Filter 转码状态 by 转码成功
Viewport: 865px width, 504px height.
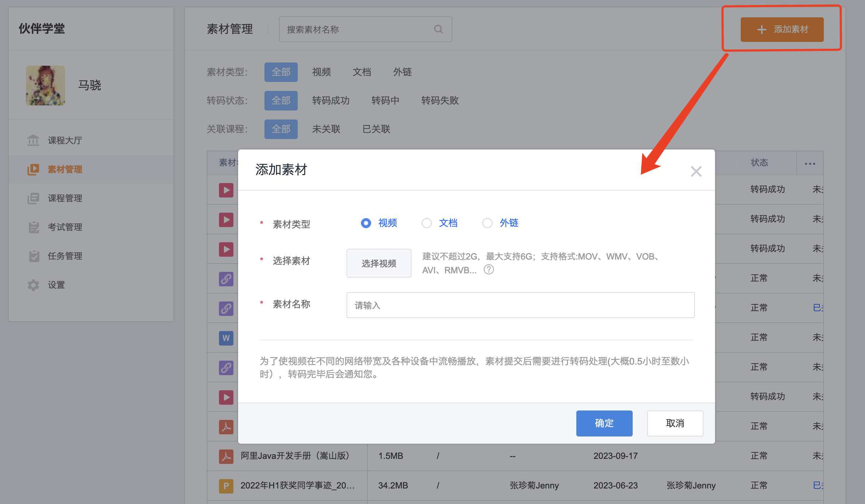point(331,101)
